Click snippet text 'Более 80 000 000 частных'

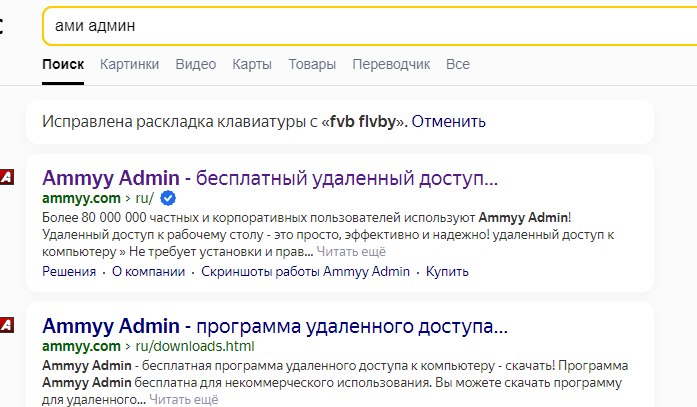coord(121,218)
